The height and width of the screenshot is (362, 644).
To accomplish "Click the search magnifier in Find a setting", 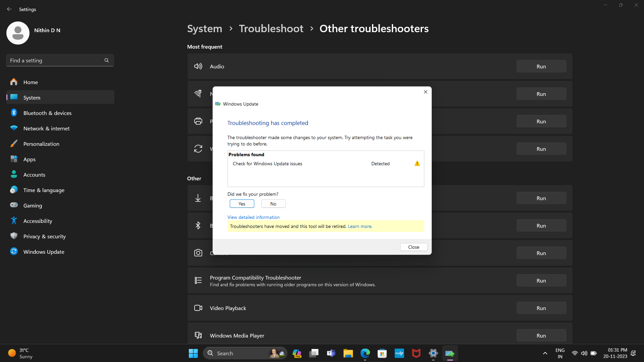I will pyautogui.click(x=107, y=60).
